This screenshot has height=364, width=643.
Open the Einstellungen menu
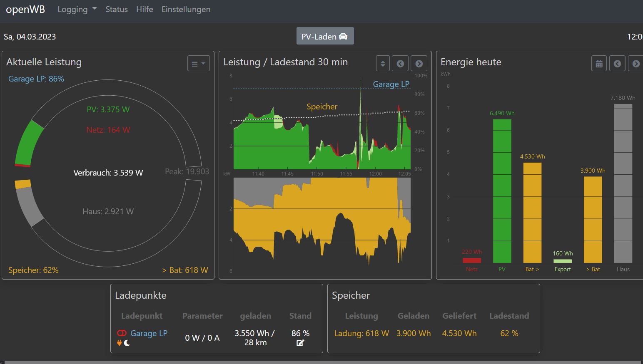click(x=186, y=9)
